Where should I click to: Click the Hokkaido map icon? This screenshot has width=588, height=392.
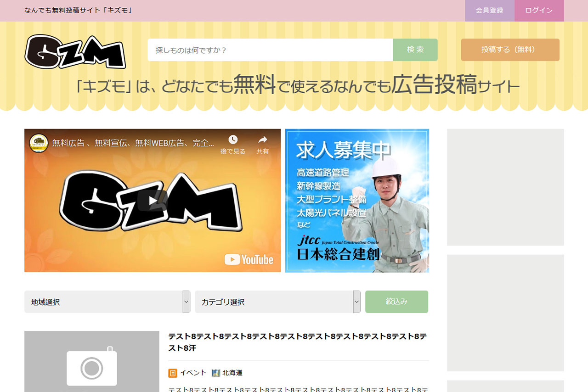tap(216, 373)
